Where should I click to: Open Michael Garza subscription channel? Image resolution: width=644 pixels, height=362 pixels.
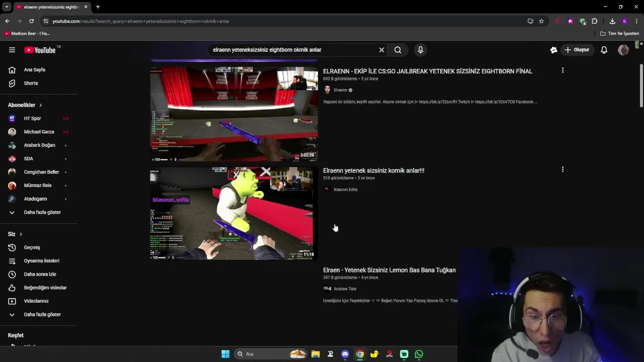(x=38, y=132)
